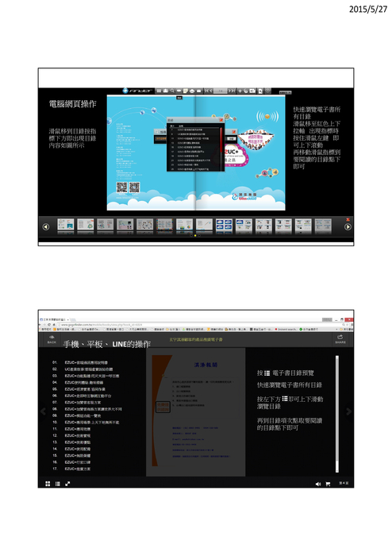This screenshot has width=392, height=556.
Task: Click the search magnifier in ebook toolbar
Action: [x=172, y=91]
